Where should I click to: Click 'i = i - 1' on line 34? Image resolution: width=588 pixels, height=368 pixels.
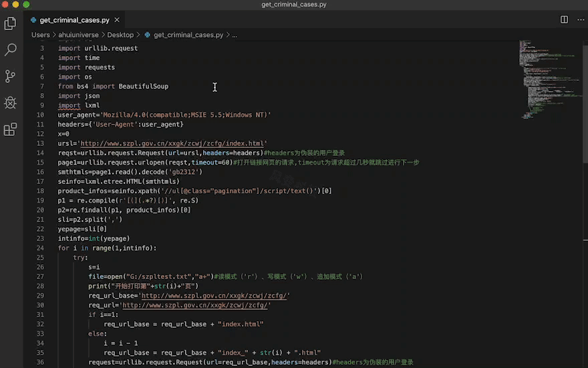click(x=121, y=343)
